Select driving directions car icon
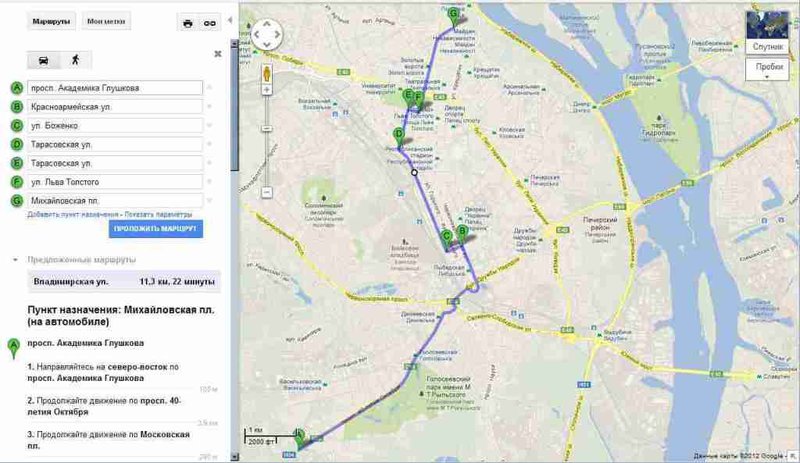The image size is (800, 463). 44,60
